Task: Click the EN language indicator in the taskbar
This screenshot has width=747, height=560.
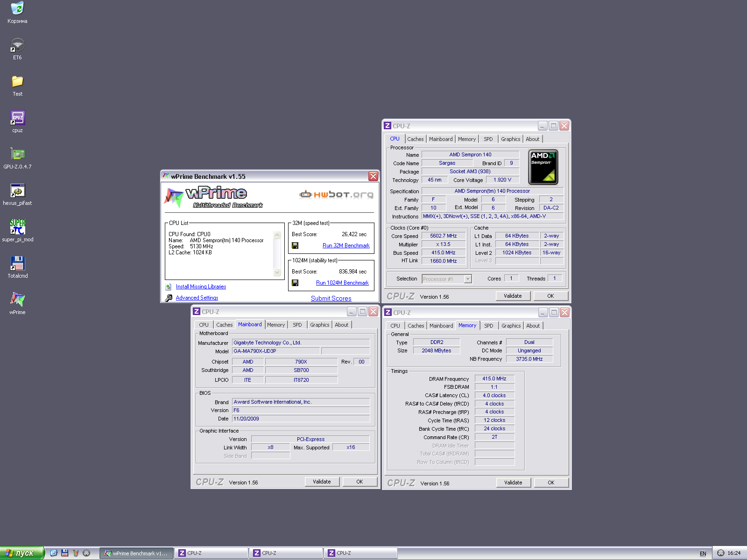Action: [x=703, y=553]
